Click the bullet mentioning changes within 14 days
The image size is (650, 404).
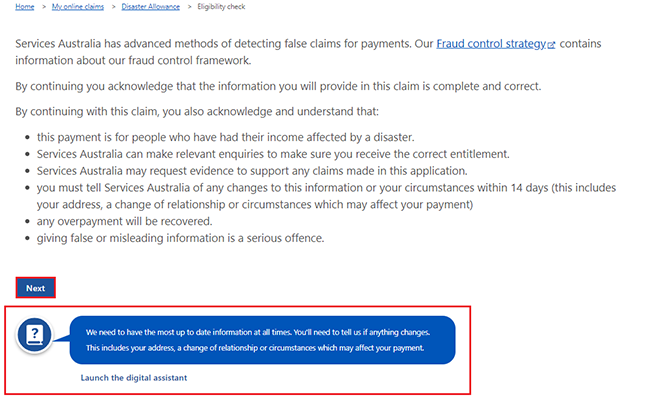pos(320,187)
